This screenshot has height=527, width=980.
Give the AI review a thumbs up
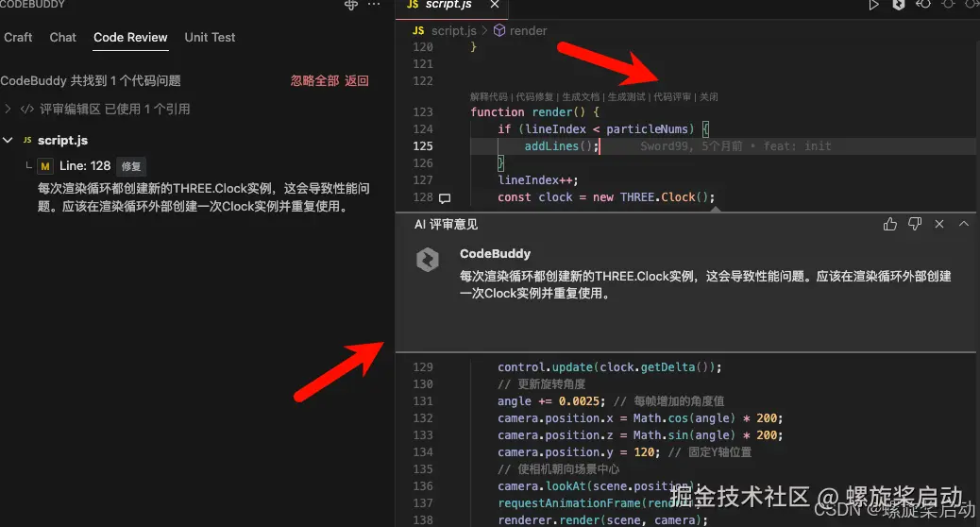(890, 224)
